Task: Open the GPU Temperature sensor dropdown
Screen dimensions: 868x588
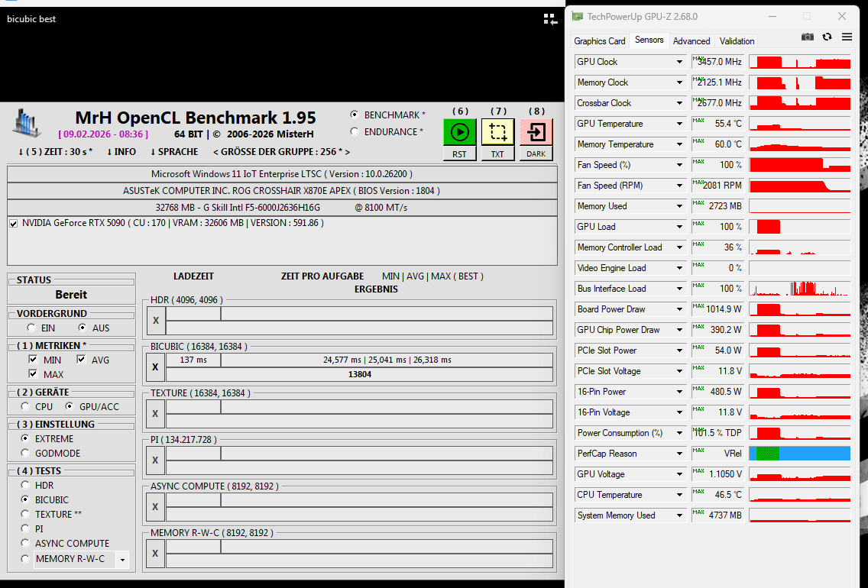Action: coord(679,124)
